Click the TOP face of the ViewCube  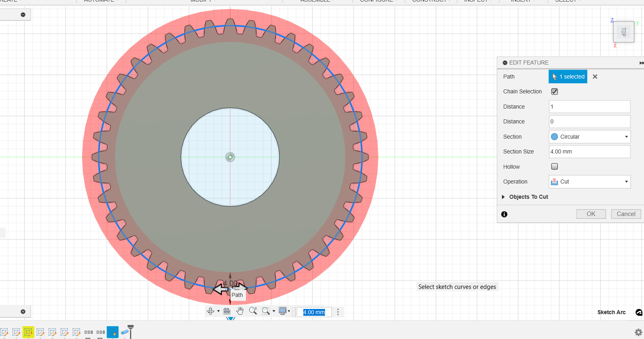624,32
